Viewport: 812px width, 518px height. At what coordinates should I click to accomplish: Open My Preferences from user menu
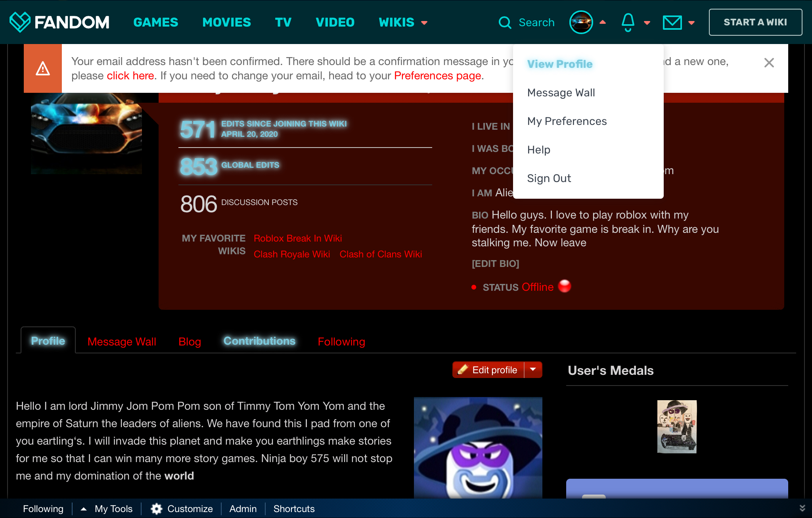pos(567,121)
